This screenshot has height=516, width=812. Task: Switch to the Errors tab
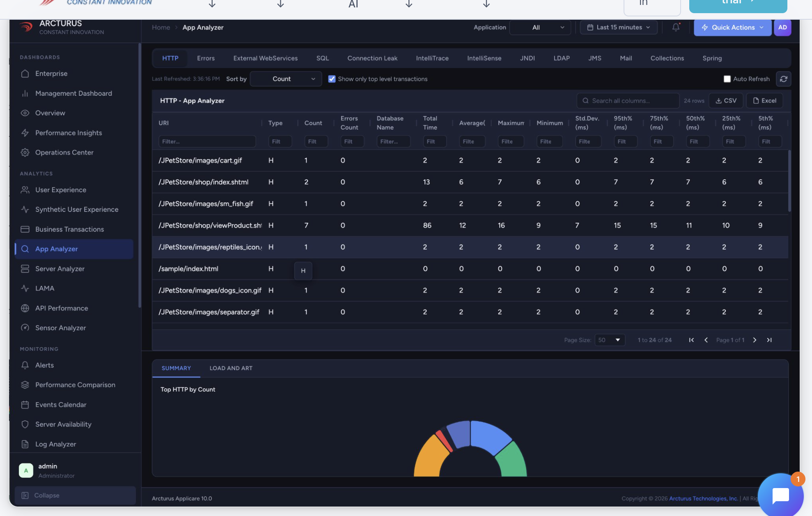click(206, 58)
